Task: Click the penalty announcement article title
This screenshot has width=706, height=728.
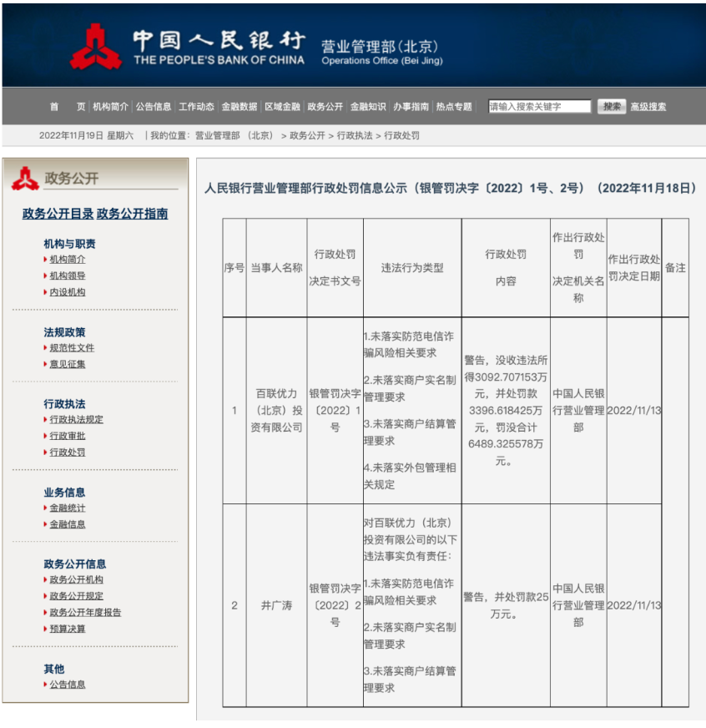Action: [451, 188]
